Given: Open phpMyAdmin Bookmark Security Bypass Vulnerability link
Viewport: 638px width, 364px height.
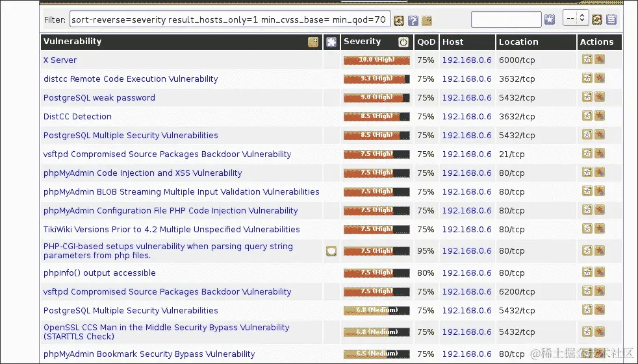Looking at the screenshot, I should (149, 354).
